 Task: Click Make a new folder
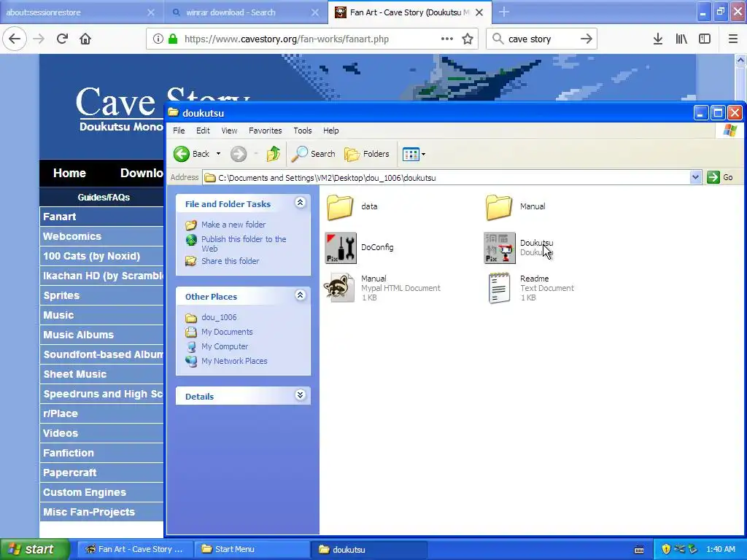[x=233, y=225]
